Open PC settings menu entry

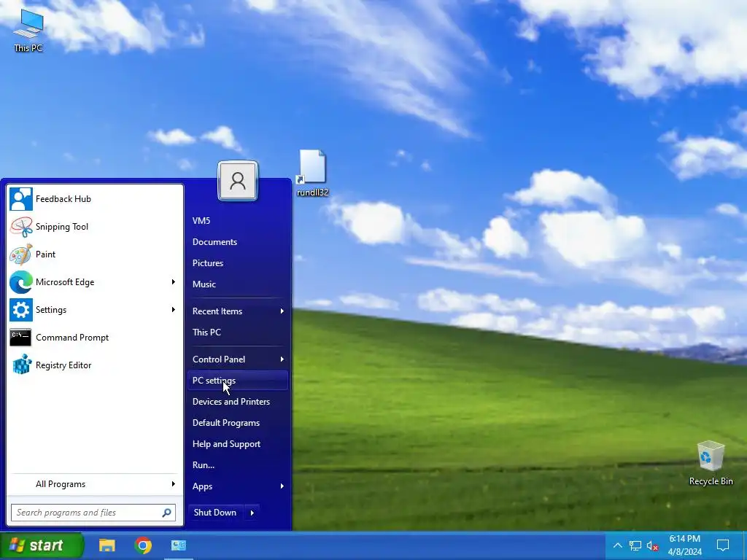[x=238, y=381]
